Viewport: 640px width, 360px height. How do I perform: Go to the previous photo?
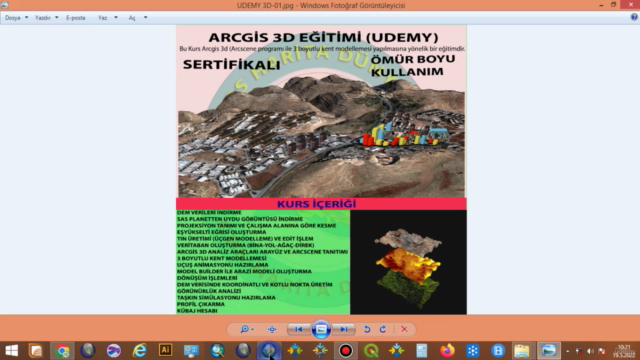tap(299, 329)
